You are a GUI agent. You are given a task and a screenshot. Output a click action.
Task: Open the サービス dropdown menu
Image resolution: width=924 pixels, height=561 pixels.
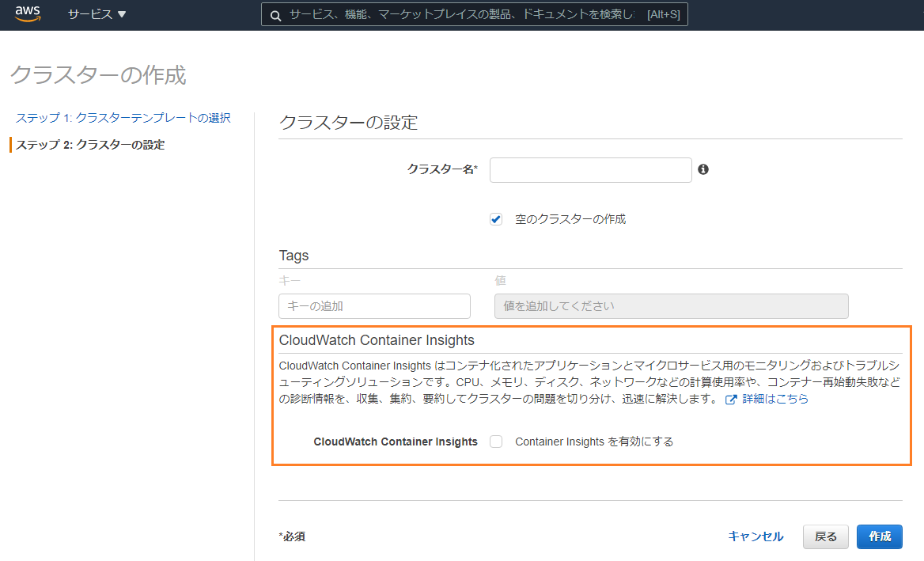(97, 14)
